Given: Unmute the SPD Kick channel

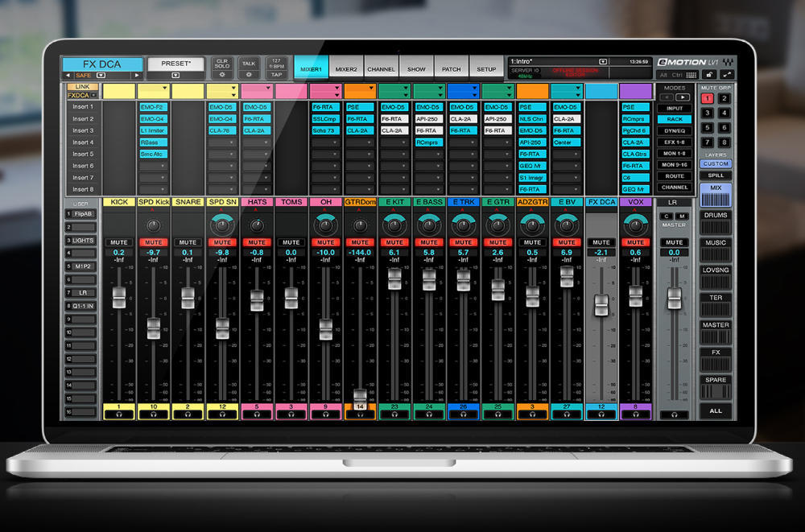Looking at the screenshot, I should pos(154,242).
